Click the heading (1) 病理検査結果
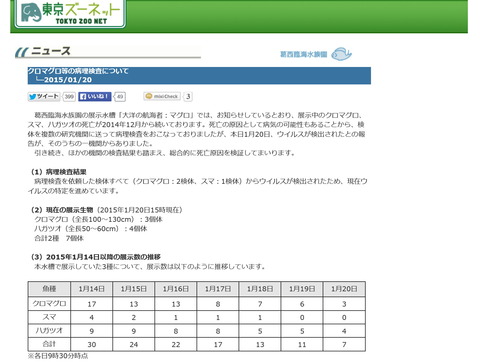This screenshot has height=362, width=480. point(59,172)
